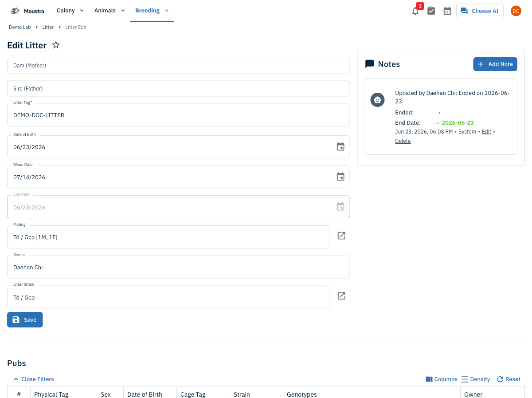Click the Wean Date input

(179, 177)
